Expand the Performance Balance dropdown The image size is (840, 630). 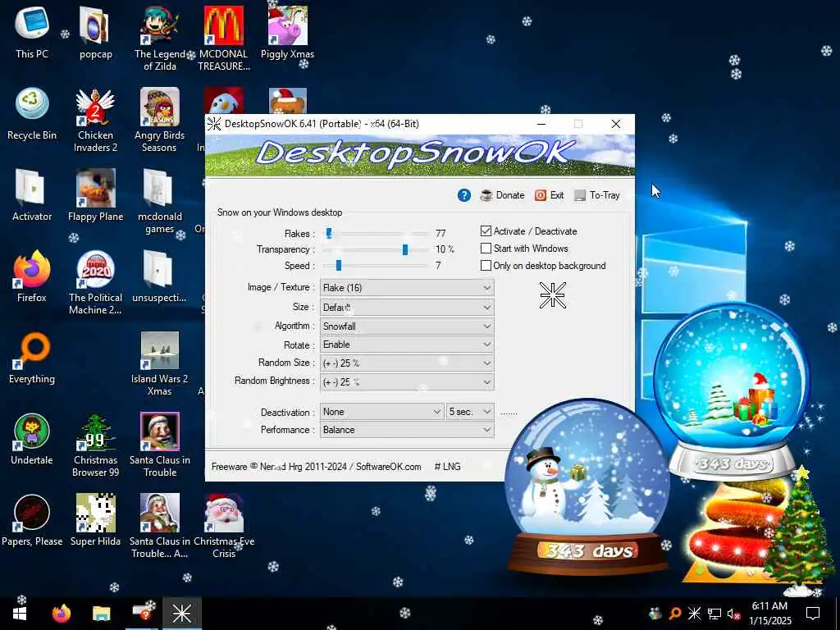pyautogui.click(x=407, y=430)
